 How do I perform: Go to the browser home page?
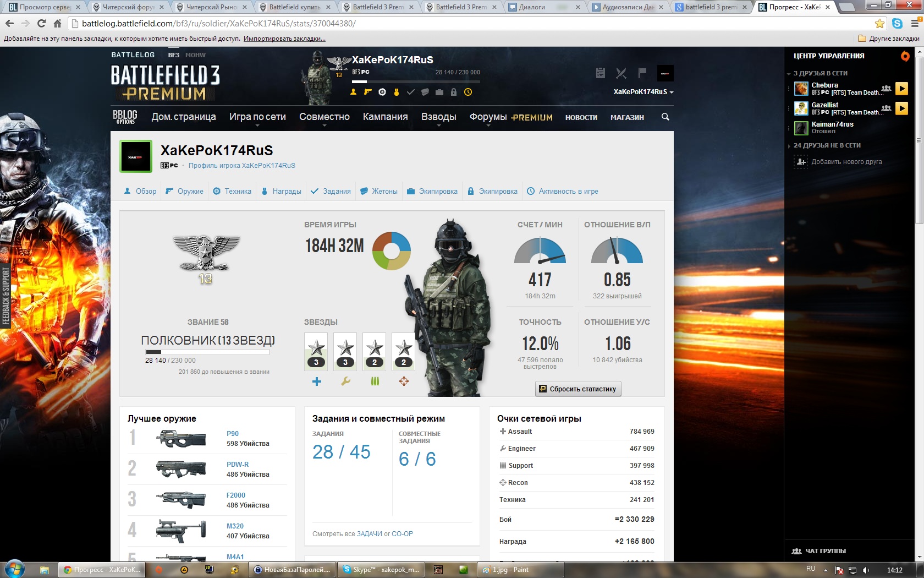(57, 24)
